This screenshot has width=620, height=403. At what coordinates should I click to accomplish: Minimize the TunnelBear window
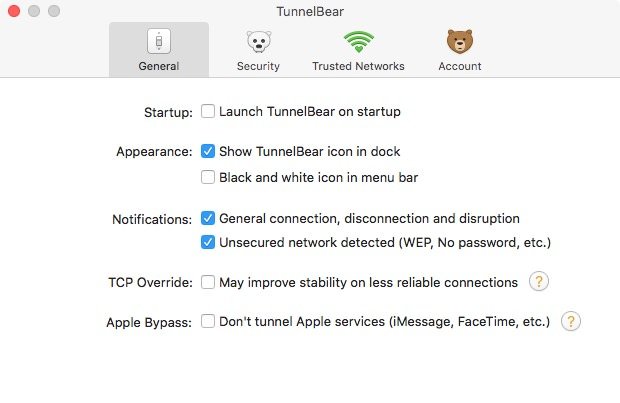pos(35,11)
